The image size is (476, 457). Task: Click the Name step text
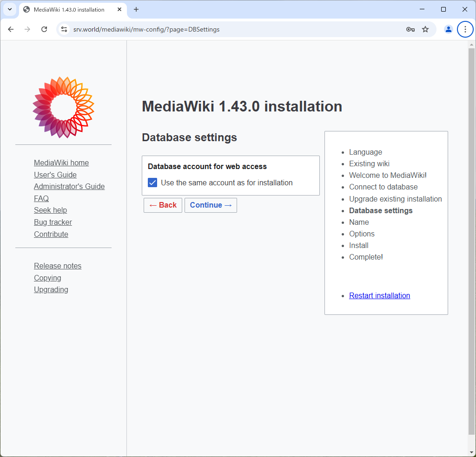pos(359,222)
